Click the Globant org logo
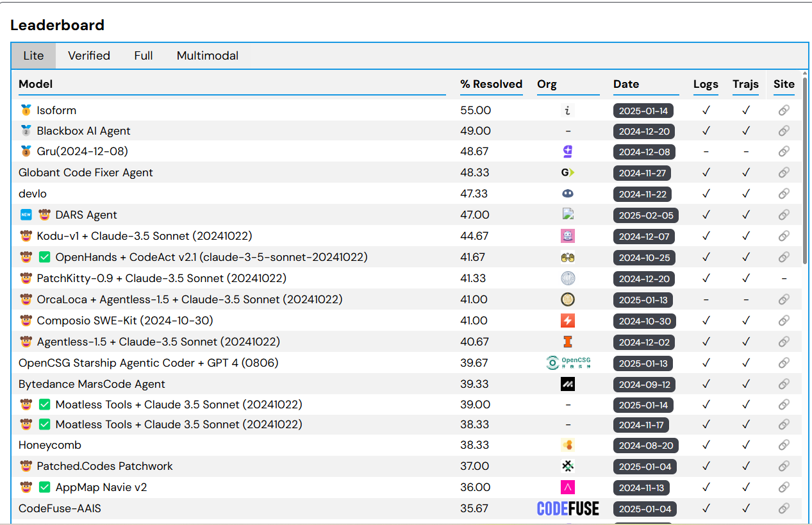The width and height of the screenshot is (812, 525). pos(567,172)
